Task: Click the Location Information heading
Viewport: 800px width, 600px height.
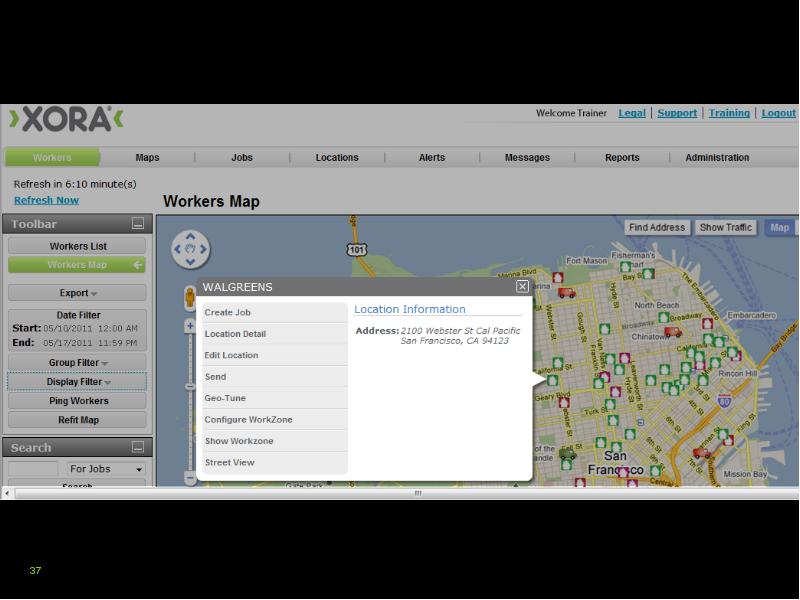Action: click(x=410, y=309)
